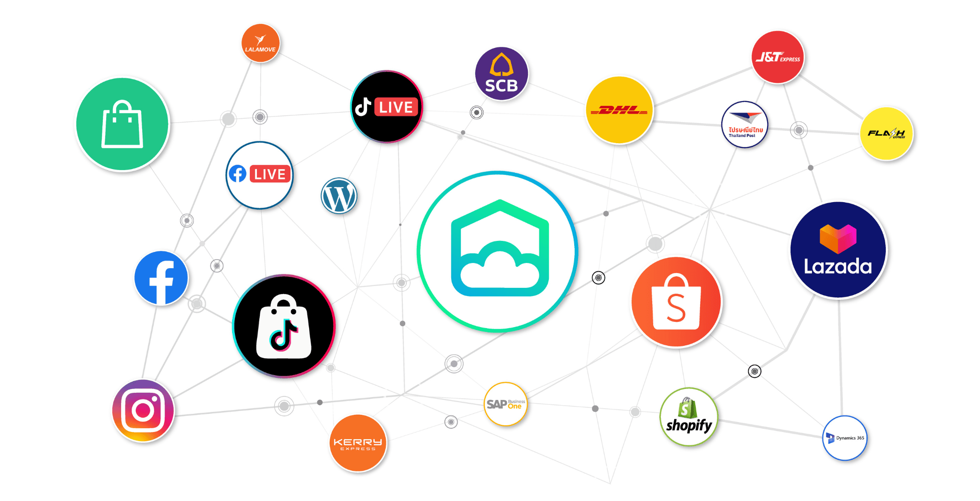Click the blue Facebook logo
This screenshot has height=501, width=980.
pos(161,278)
